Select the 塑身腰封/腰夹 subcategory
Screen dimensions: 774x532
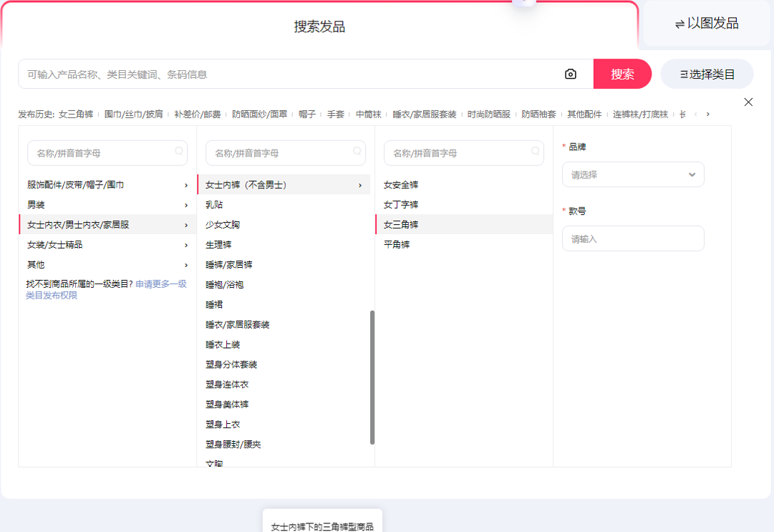tap(284, 445)
